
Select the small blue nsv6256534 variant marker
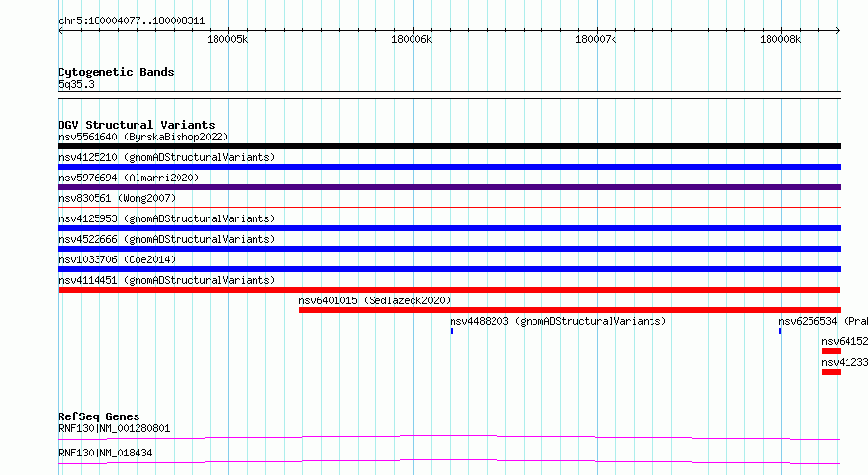(x=780, y=331)
